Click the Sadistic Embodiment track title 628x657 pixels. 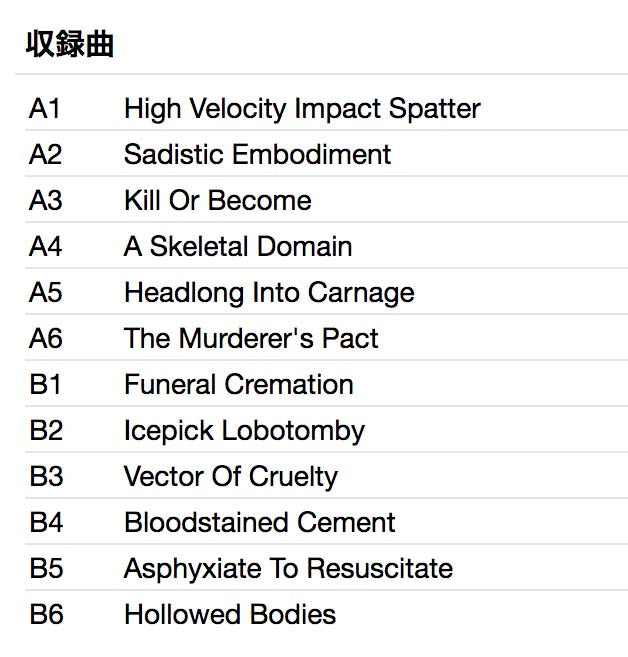tap(257, 154)
